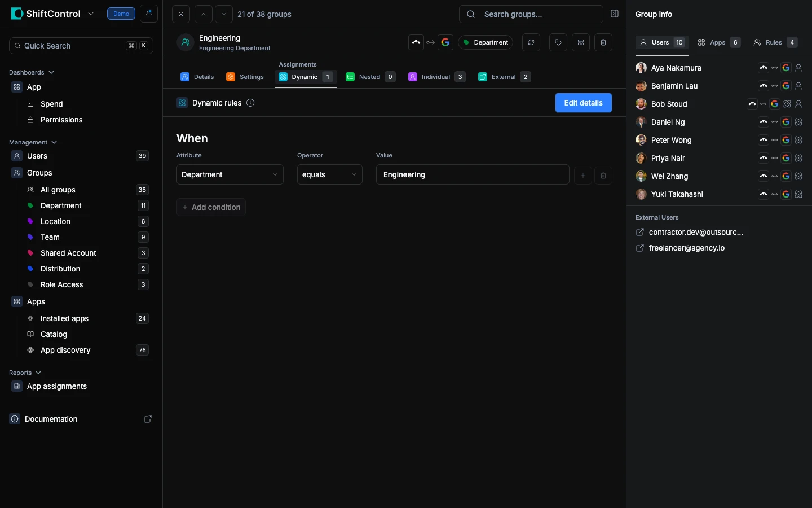Go to previous group with up arrow
This screenshot has width=812, height=508.
pyautogui.click(x=203, y=14)
